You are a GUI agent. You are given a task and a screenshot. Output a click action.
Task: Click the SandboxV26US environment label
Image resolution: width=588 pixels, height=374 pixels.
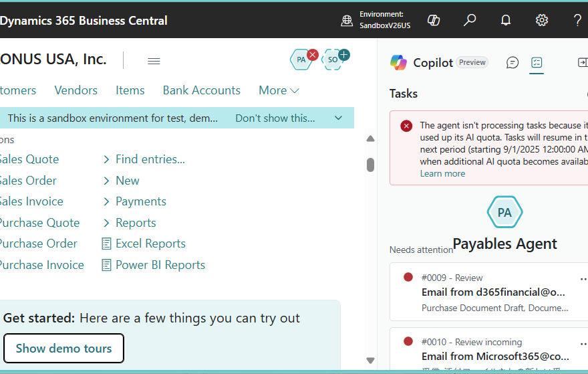click(x=385, y=25)
